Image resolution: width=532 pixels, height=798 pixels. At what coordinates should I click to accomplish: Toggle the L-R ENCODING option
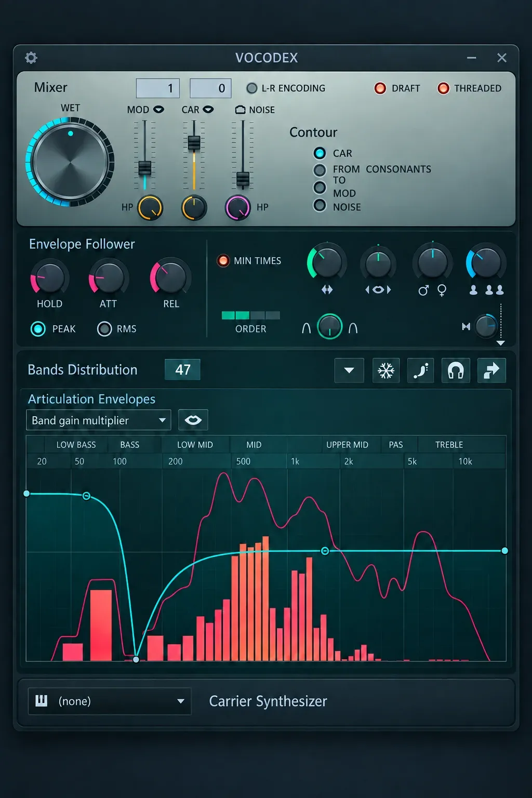252,88
